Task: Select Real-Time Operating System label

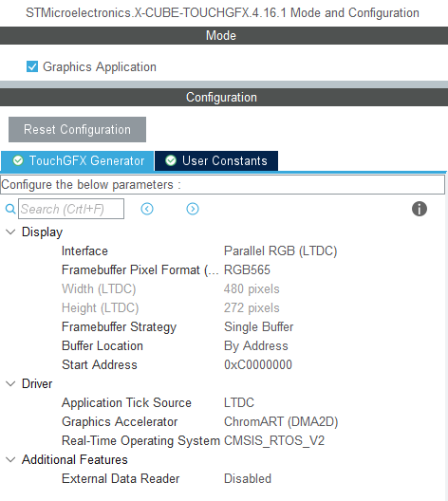Action: click(x=140, y=441)
